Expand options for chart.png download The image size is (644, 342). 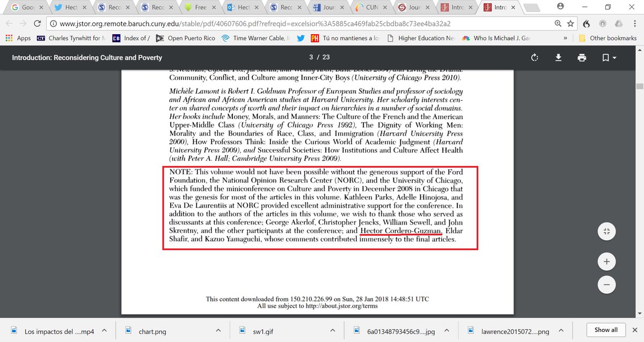tap(218, 331)
